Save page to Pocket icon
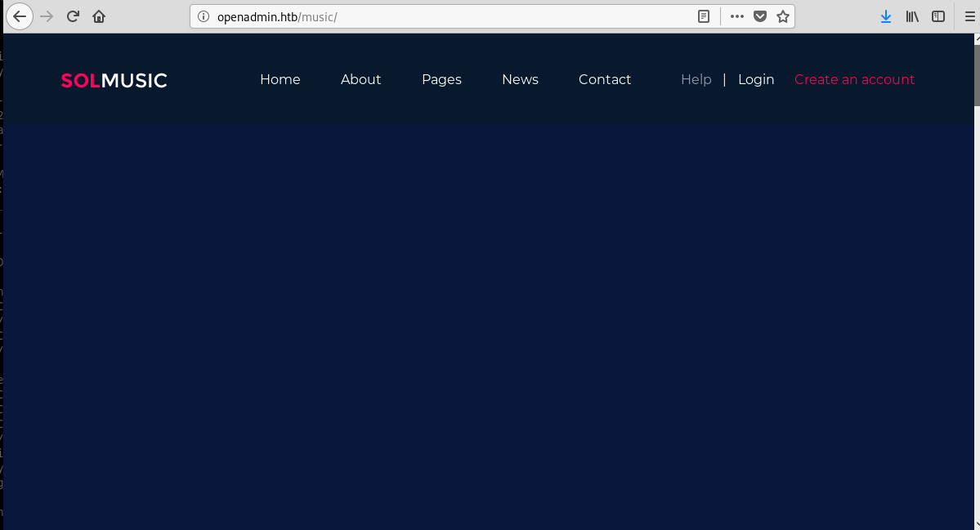 (x=760, y=16)
